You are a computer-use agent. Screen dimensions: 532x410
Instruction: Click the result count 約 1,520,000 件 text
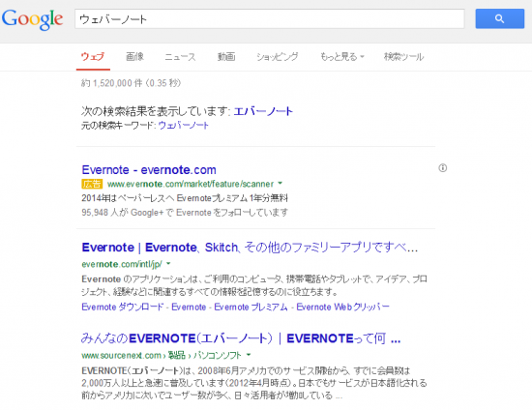pos(131,83)
